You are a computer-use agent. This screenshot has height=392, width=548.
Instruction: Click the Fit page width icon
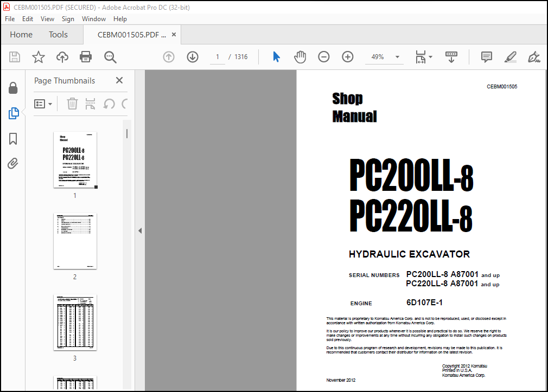coord(420,57)
